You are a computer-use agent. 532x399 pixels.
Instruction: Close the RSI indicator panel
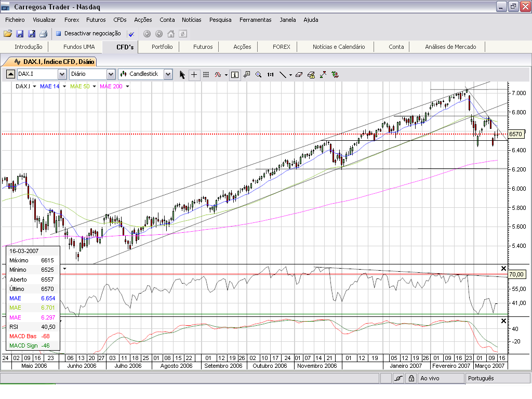point(503,268)
